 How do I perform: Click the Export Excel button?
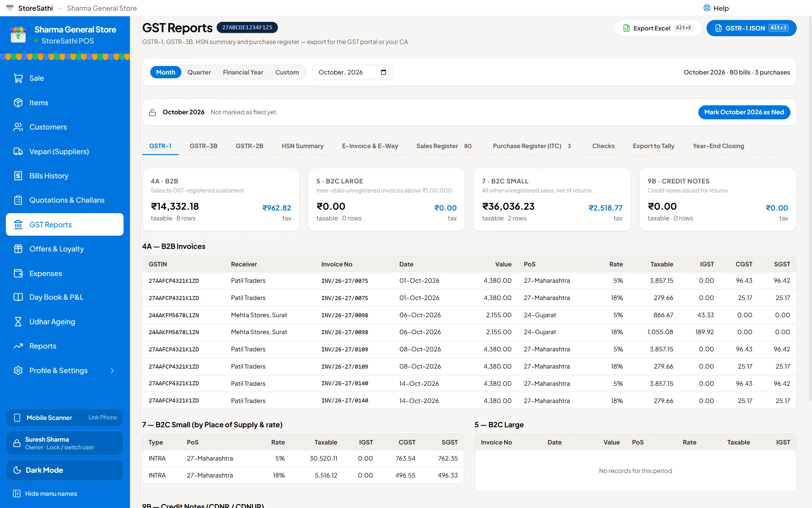[658, 28]
